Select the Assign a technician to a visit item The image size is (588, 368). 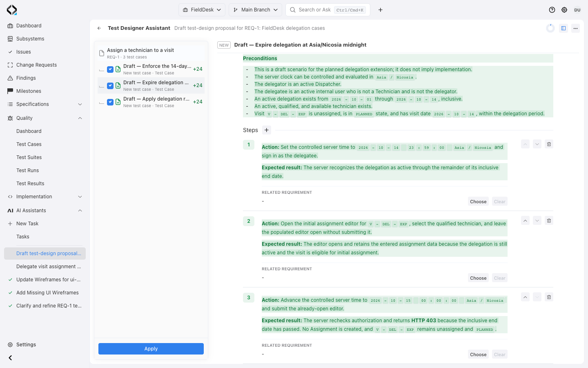pos(151,53)
